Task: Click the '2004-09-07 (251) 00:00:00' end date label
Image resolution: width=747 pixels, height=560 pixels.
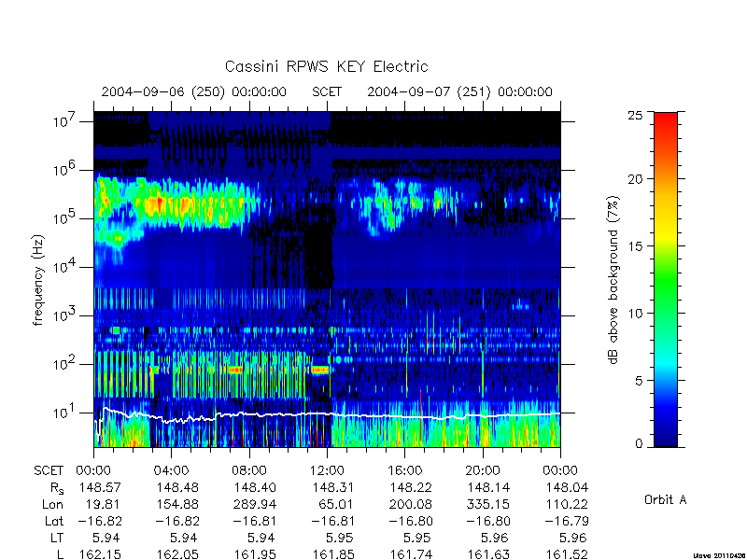Action: click(x=459, y=91)
